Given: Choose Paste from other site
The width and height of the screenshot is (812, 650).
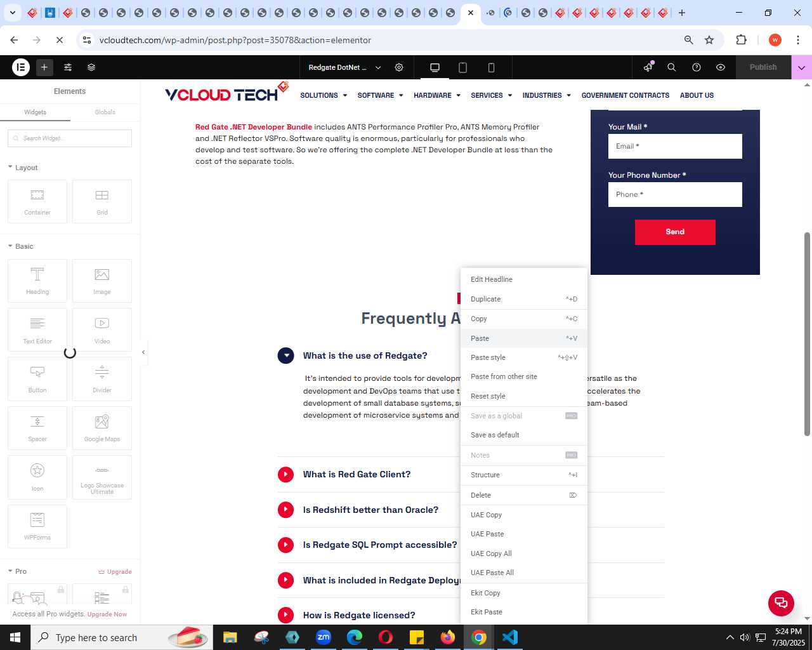Looking at the screenshot, I should [524, 376].
